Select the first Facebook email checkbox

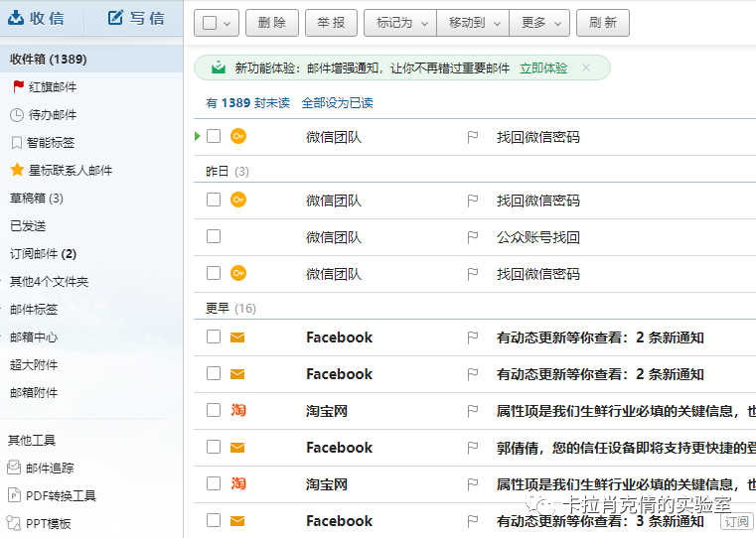click(x=214, y=337)
